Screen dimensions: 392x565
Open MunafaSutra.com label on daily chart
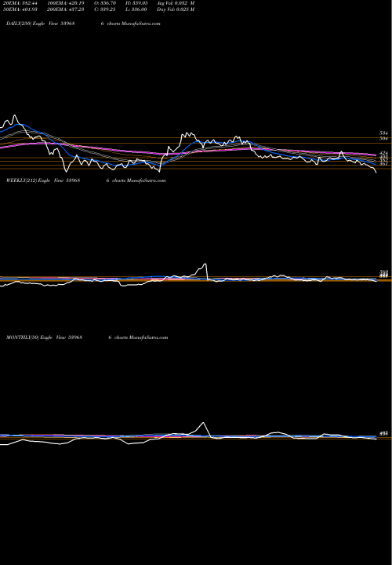click(141, 24)
